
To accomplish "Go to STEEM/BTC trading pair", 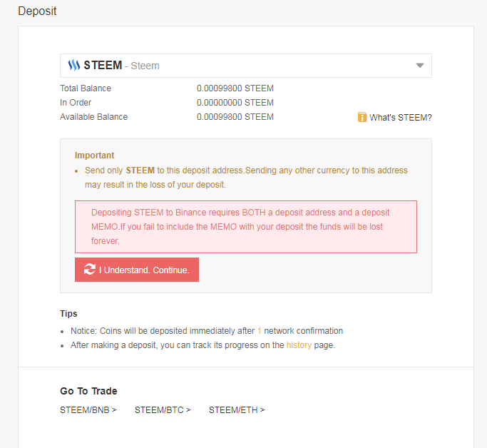I will (163, 410).
